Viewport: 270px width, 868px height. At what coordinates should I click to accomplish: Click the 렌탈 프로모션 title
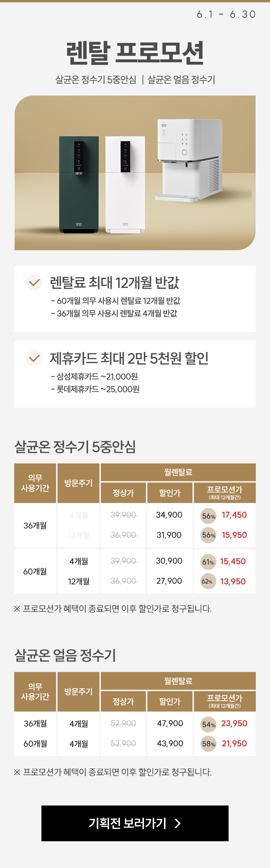(135, 53)
